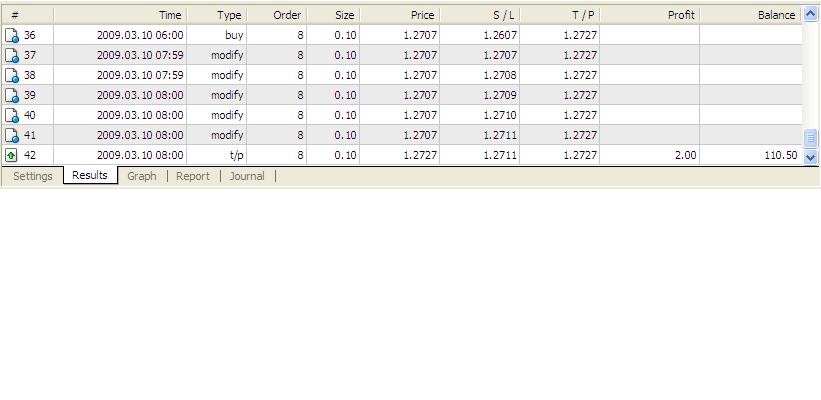Image resolution: width=821 pixels, height=400 pixels.
Task: Sort by the # column header
Action: (27, 15)
